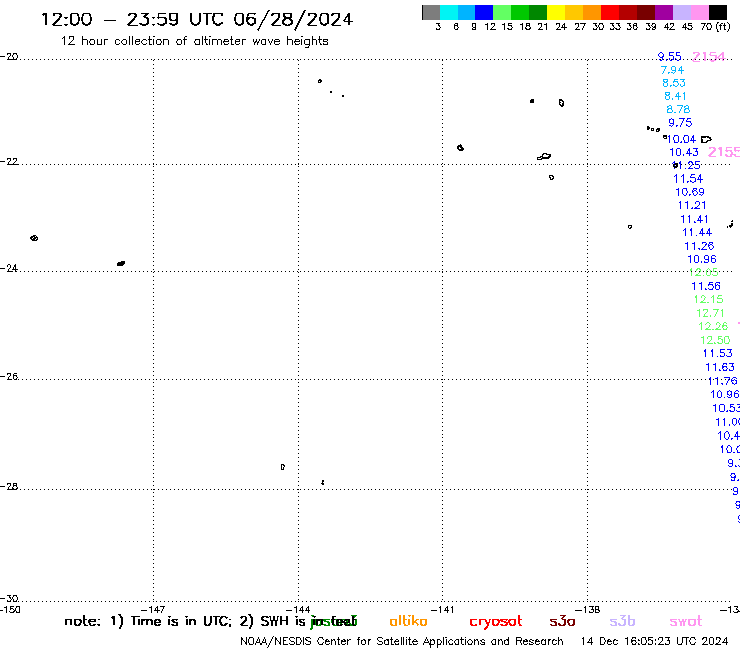This screenshot has height=650, width=740.
Task: Click the wave height value 11.21
Action: click(x=692, y=205)
